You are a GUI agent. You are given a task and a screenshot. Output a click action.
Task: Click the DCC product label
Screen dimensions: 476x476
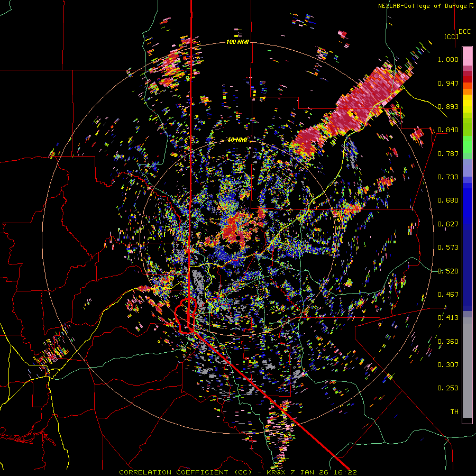pos(464,32)
